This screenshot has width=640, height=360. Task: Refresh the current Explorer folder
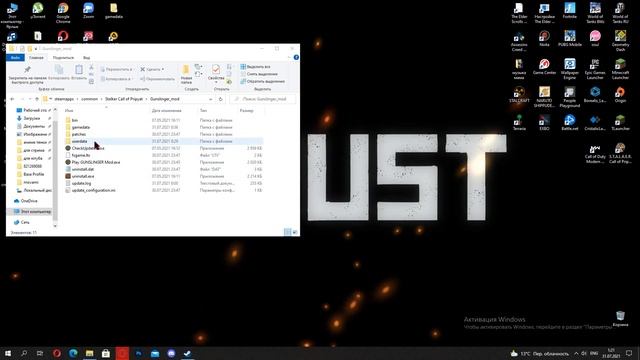point(220,99)
